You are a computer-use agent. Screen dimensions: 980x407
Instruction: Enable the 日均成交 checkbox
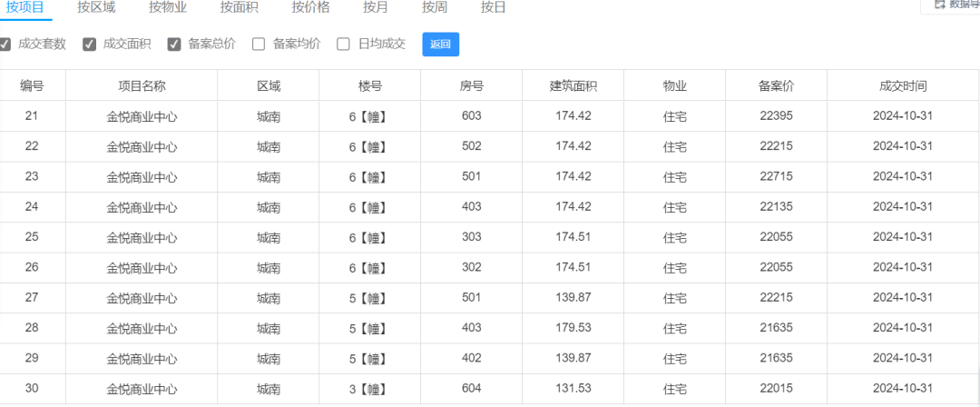point(343,45)
